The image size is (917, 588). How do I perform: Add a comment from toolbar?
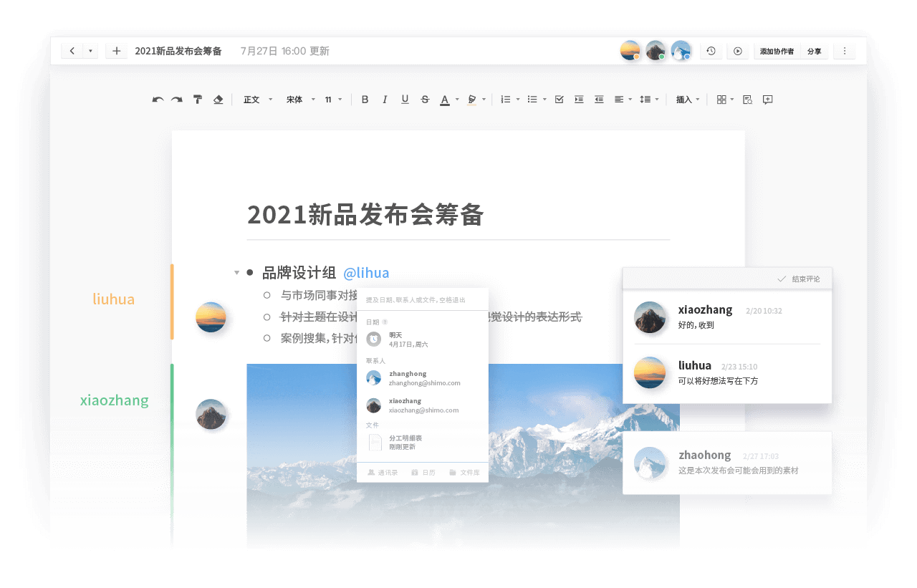pos(767,100)
